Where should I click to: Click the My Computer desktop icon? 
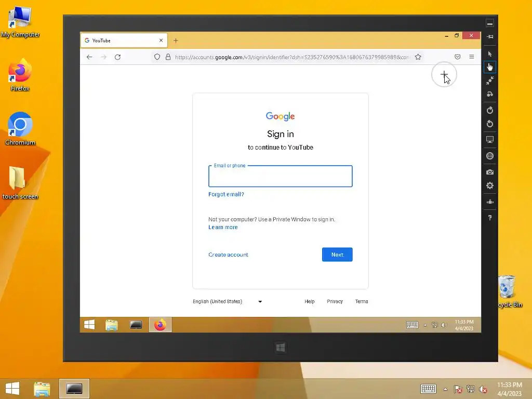point(20,22)
